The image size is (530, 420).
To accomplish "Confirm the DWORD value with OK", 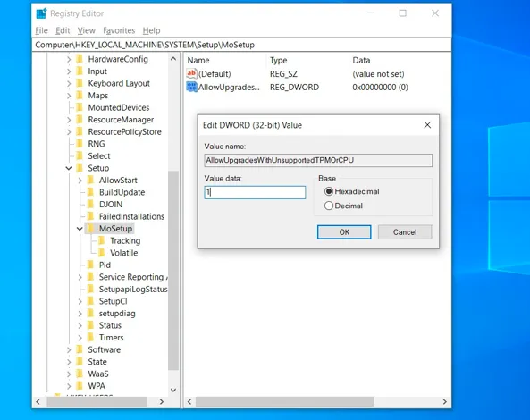I will point(344,232).
